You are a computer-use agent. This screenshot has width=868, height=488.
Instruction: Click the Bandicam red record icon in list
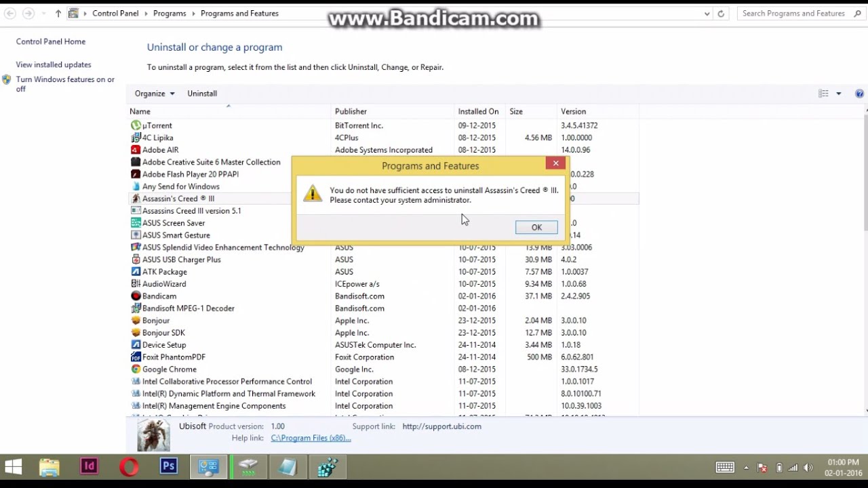136,296
